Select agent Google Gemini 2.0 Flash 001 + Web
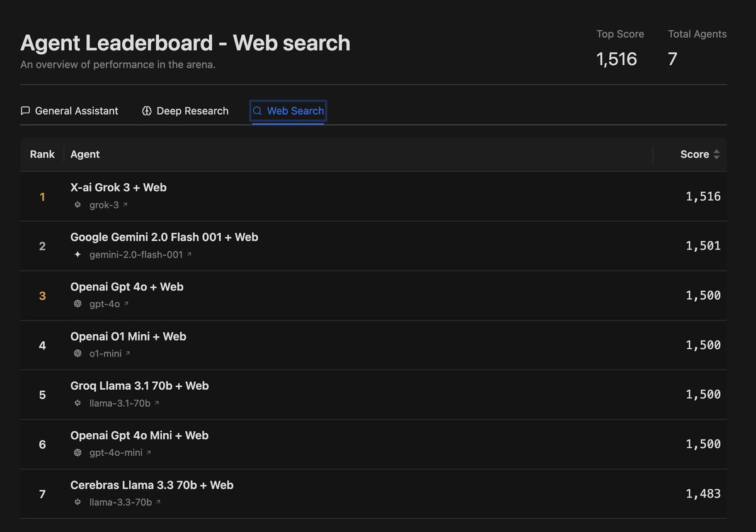 164,237
